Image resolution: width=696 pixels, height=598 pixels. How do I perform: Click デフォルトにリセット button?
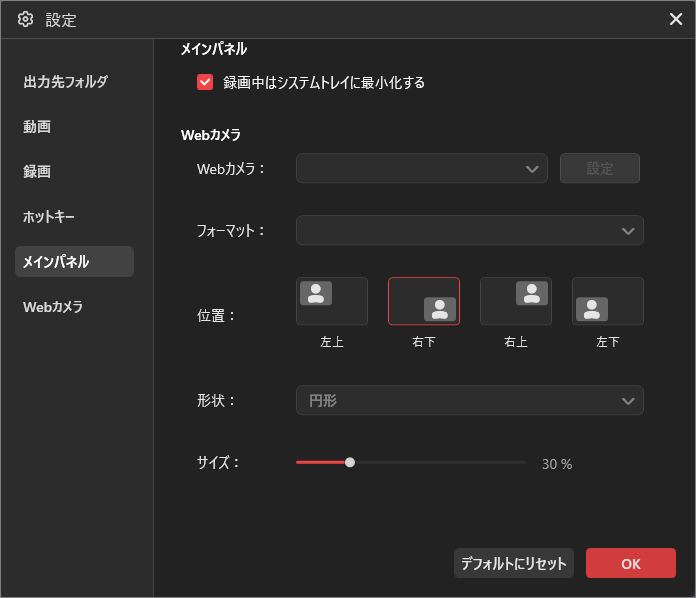click(x=514, y=563)
